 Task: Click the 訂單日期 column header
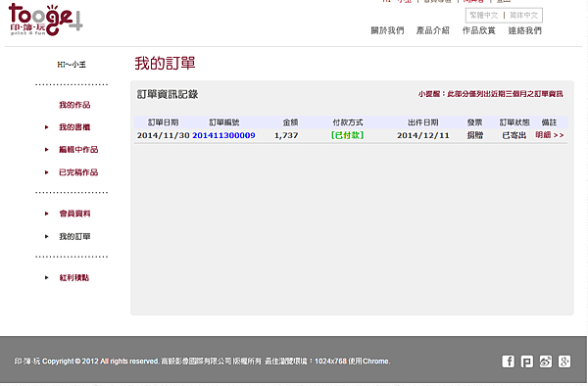coord(163,122)
